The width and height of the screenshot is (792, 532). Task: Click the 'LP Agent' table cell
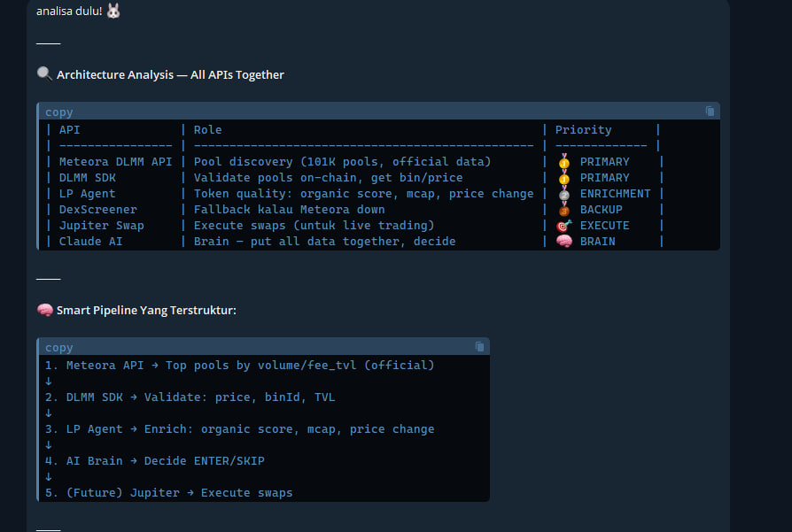88,193
